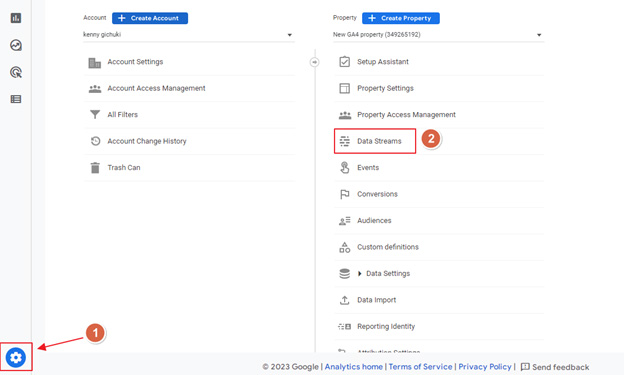The image size is (624, 375).
Task: Select Conversions label
Action: [x=377, y=194]
